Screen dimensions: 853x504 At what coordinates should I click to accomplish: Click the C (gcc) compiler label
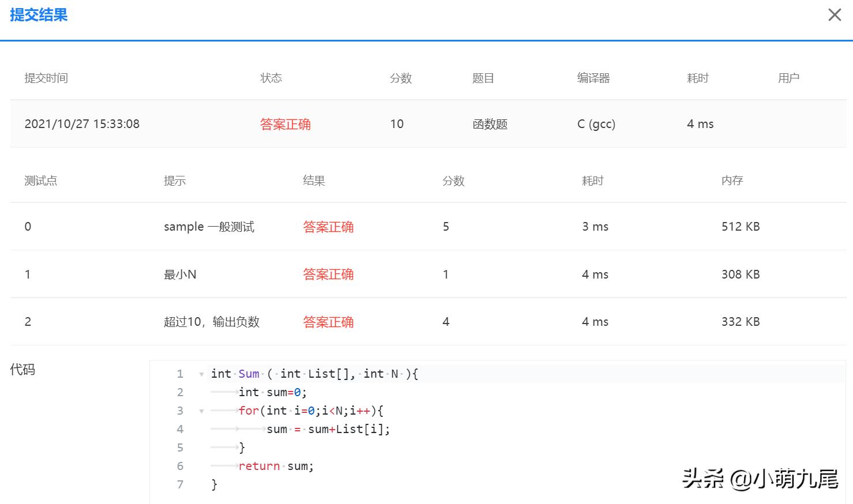point(596,124)
